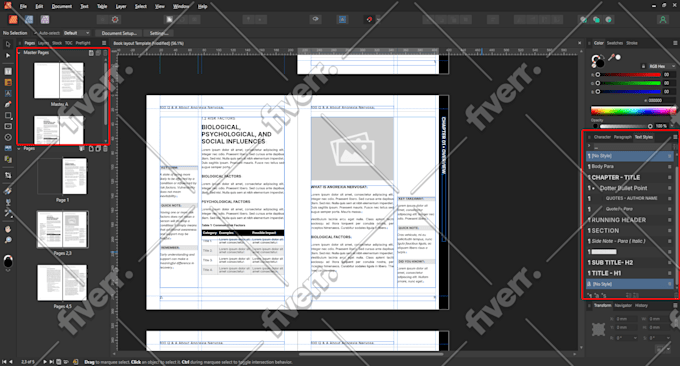Select the Vector Crop tool

point(8,175)
